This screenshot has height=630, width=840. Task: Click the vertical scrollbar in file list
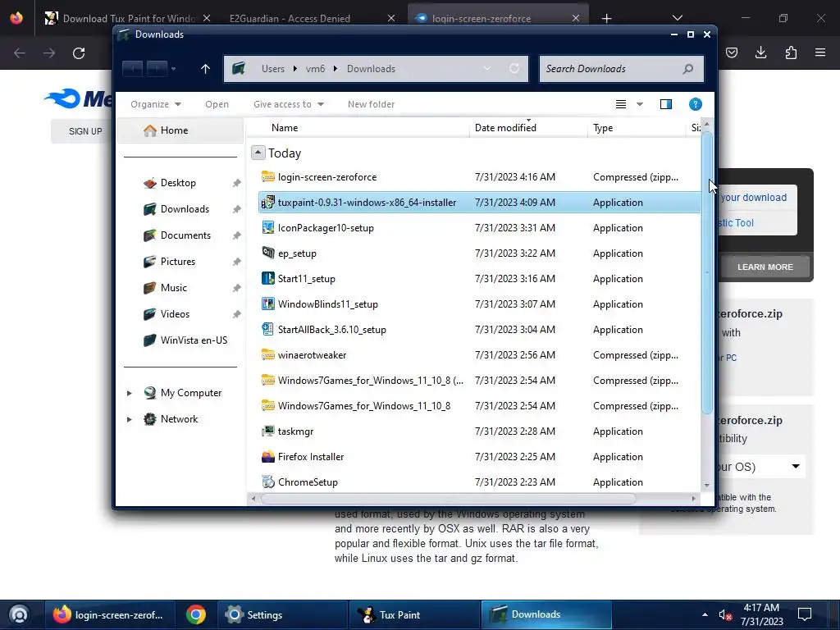pos(706,273)
